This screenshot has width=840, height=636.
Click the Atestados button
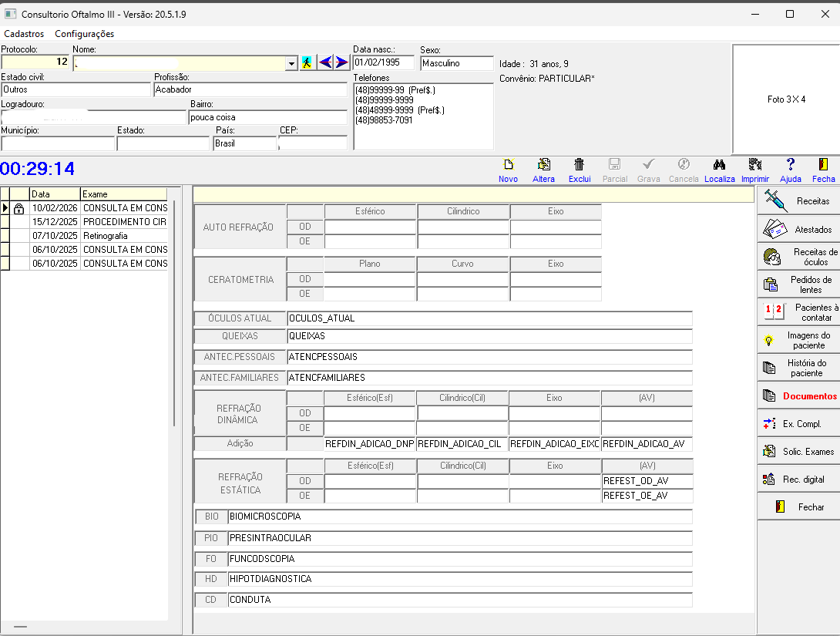(798, 230)
